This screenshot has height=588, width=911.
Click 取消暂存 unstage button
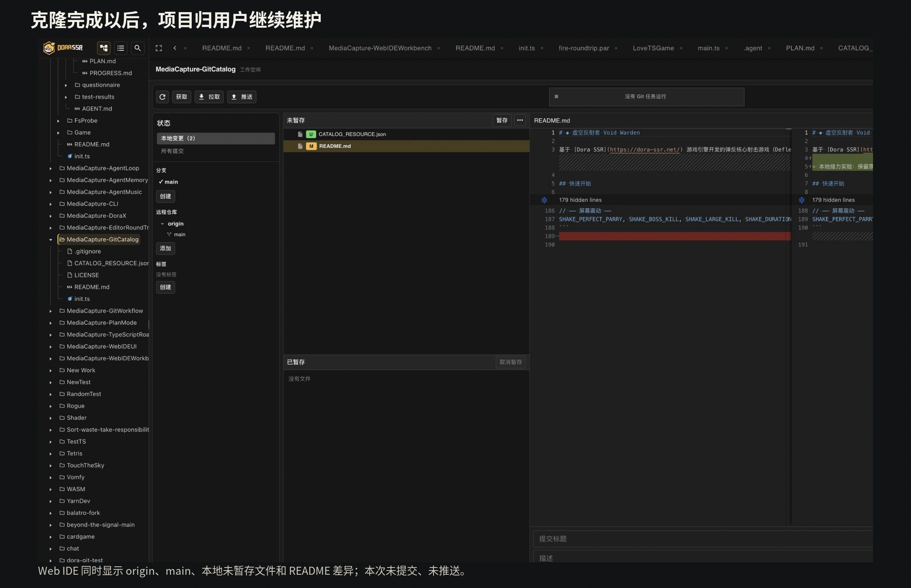tap(511, 362)
